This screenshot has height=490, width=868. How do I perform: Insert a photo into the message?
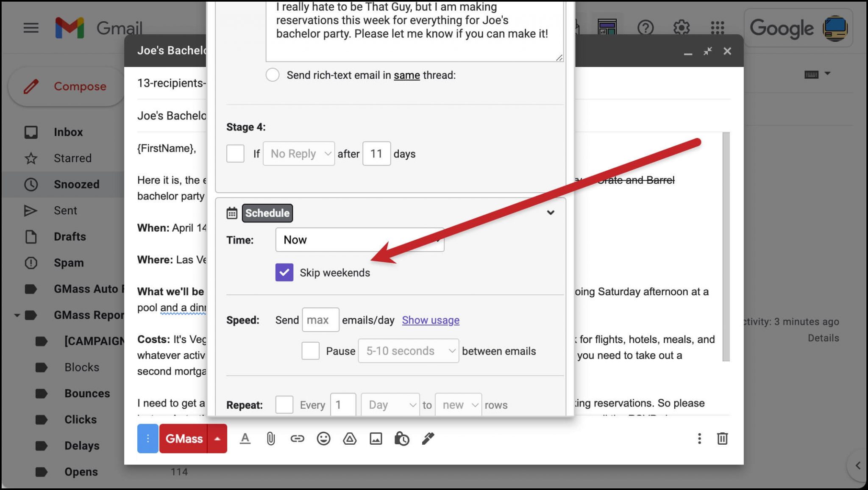376,439
